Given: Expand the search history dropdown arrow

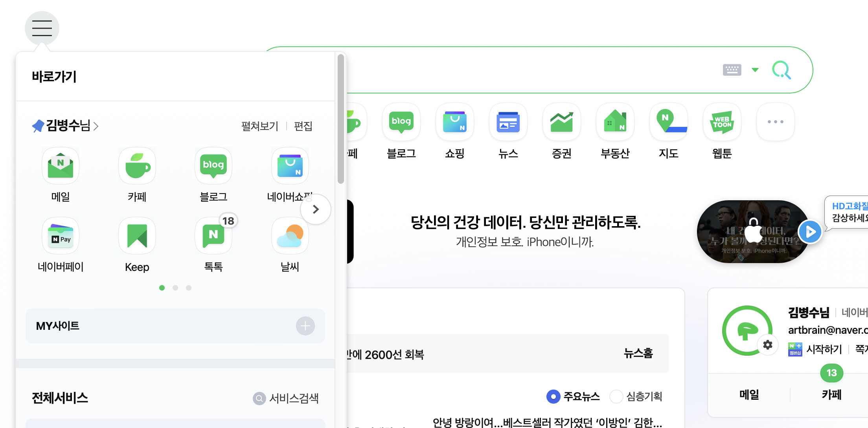Looking at the screenshot, I should (x=755, y=70).
